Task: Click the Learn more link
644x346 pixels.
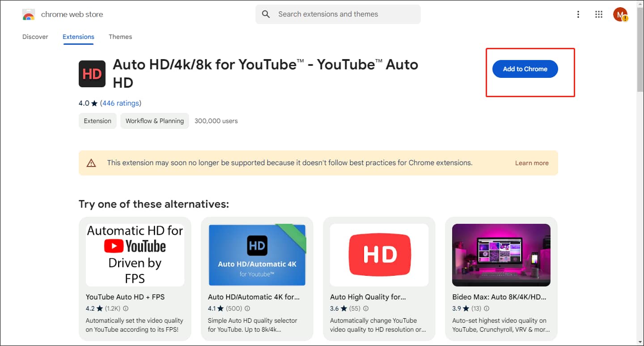Action: (532, 163)
